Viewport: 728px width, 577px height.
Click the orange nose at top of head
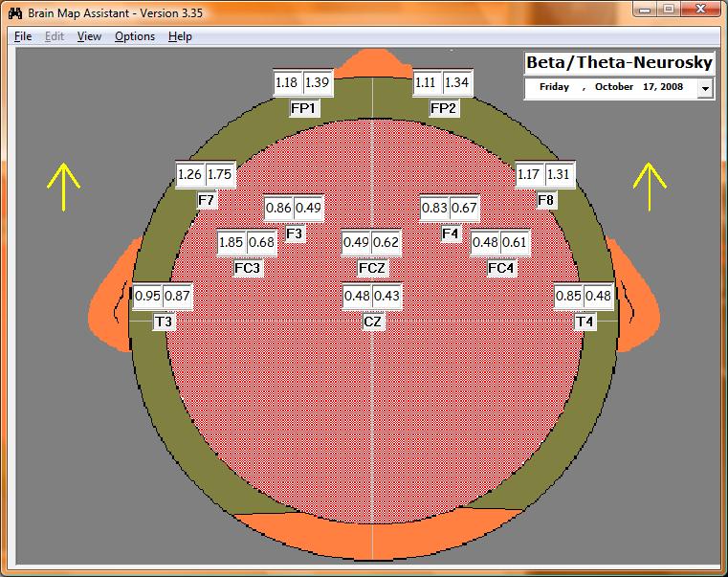pos(371,63)
